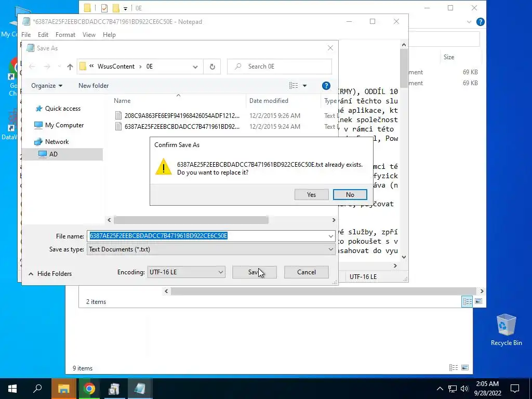The width and height of the screenshot is (532, 399).
Task: Decline replacement with No button
Action: pyautogui.click(x=350, y=195)
